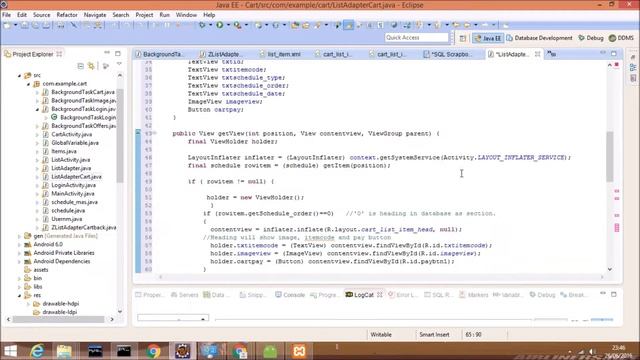The width and height of the screenshot is (640, 360).
Task: Maximize the bottom LogCat panel
Action: point(614,294)
